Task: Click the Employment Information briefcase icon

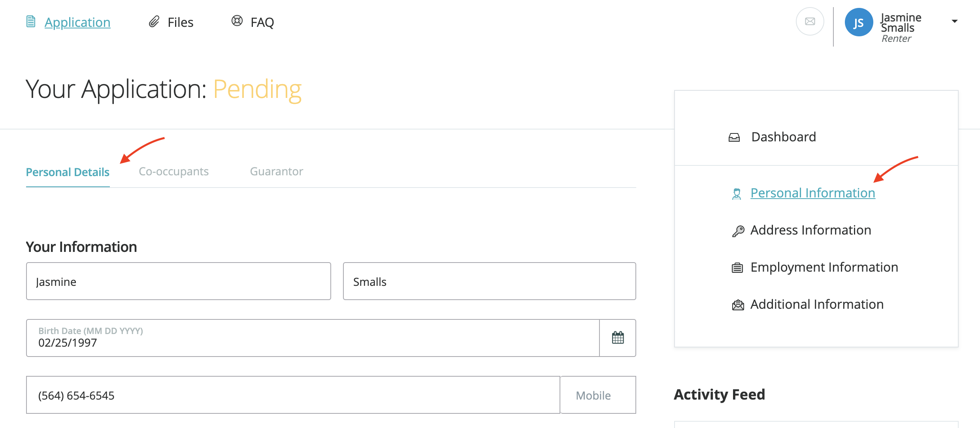Action: [737, 268]
